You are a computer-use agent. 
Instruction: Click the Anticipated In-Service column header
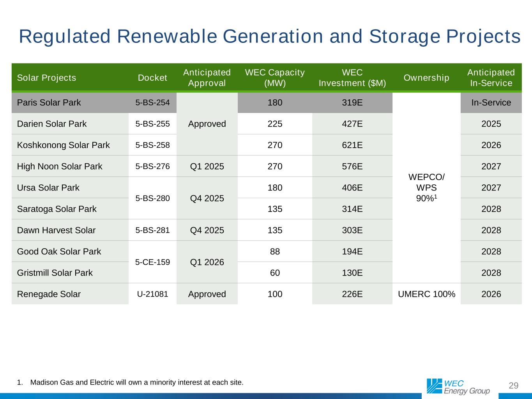point(491,78)
